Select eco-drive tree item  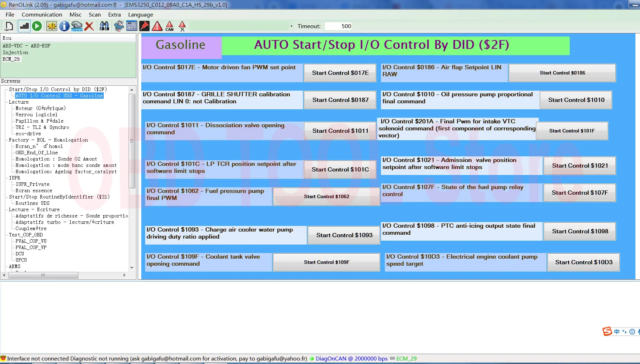(x=28, y=134)
